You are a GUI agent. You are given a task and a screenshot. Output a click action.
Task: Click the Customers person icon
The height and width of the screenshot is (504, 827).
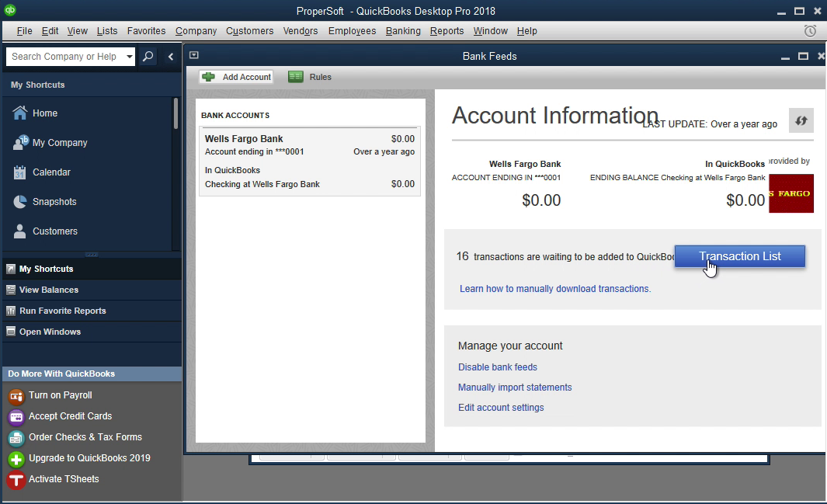20,231
